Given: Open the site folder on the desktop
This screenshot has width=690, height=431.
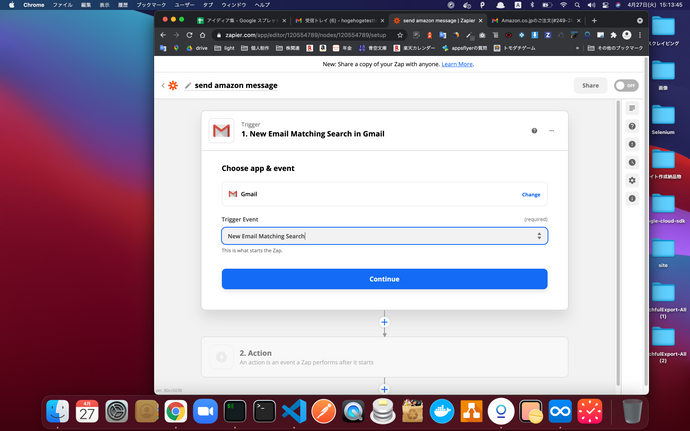Looking at the screenshot, I should pos(663,253).
